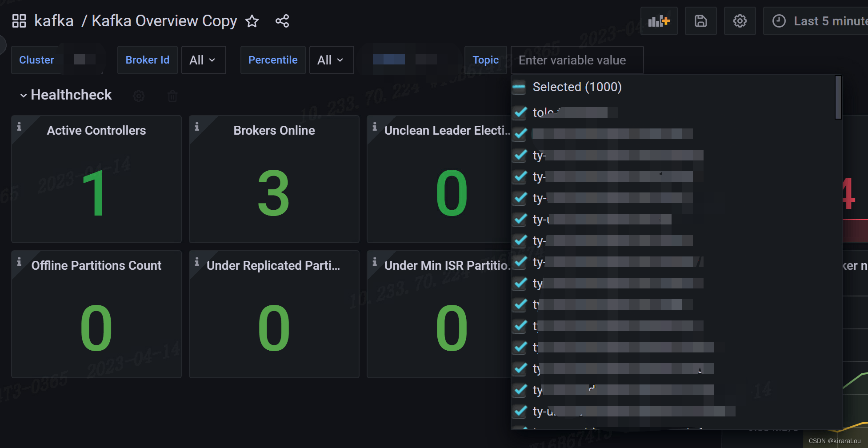Open the Cluster variable value dropdown
This screenshot has height=448, width=868.
point(84,60)
